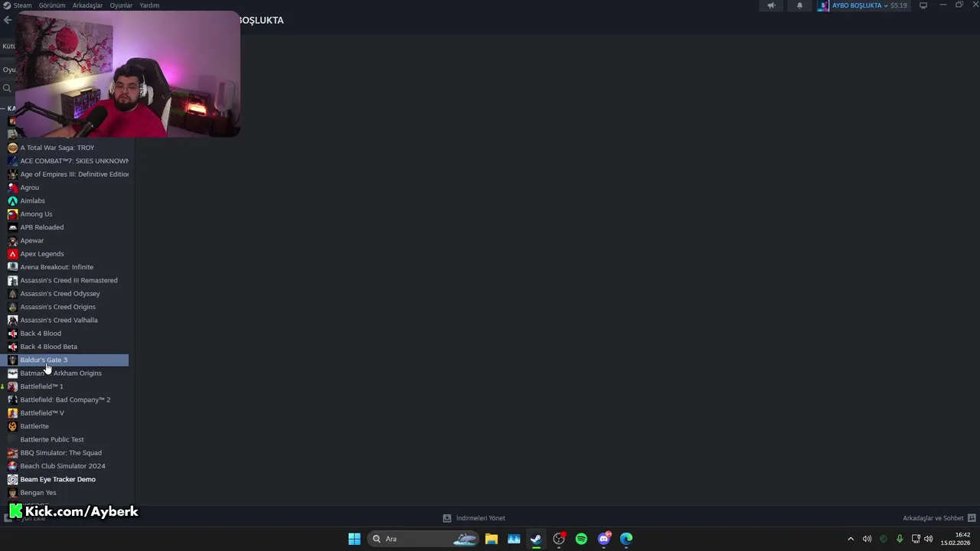Click the taskbar app with the red badge
980x551 pixels.
[x=559, y=539]
